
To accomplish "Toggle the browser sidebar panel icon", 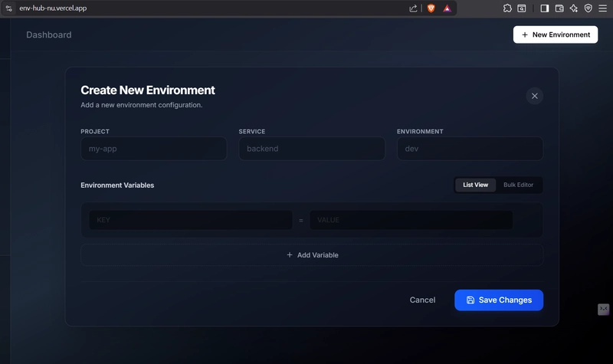I will click(545, 8).
